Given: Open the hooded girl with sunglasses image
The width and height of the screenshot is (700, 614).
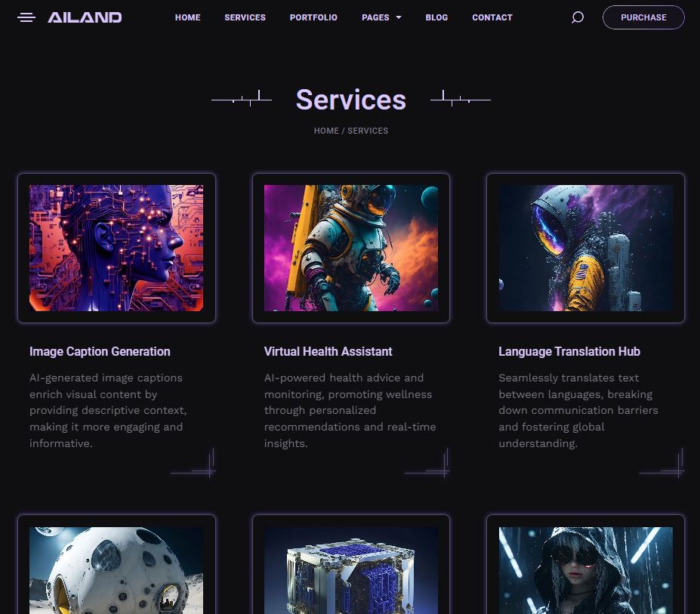Looking at the screenshot, I should (586, 570).
